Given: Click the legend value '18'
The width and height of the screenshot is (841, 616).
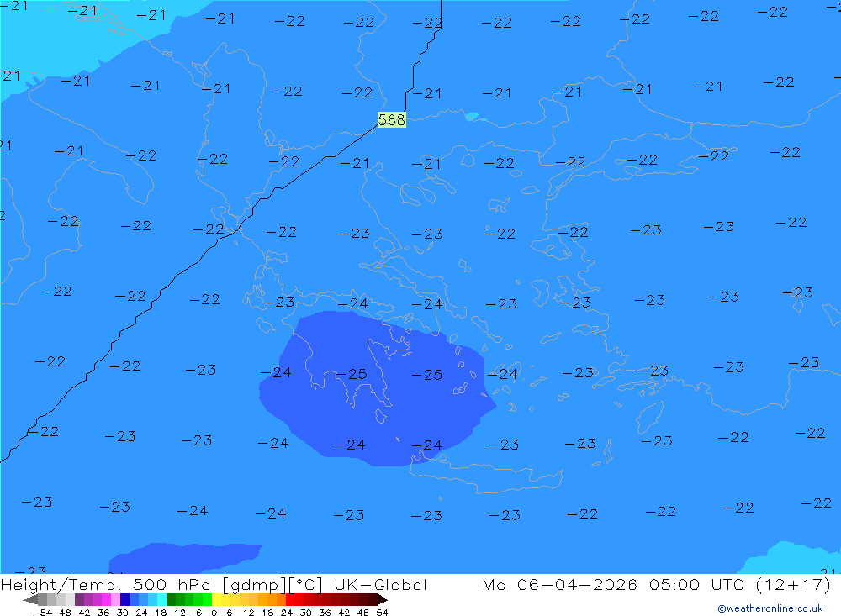Looking at the screenshot, I should coord(267,613).
